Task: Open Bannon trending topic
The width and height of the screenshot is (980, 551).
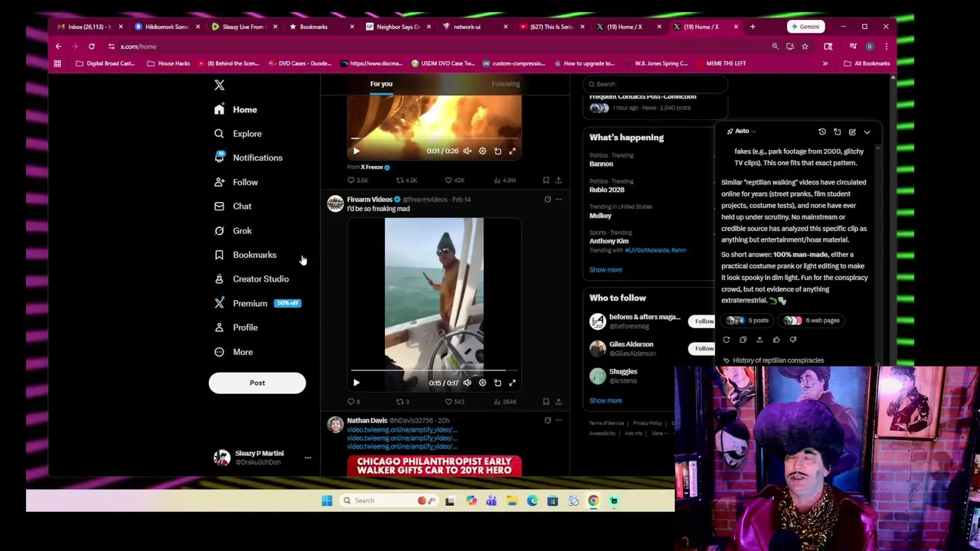Action: 601,164
